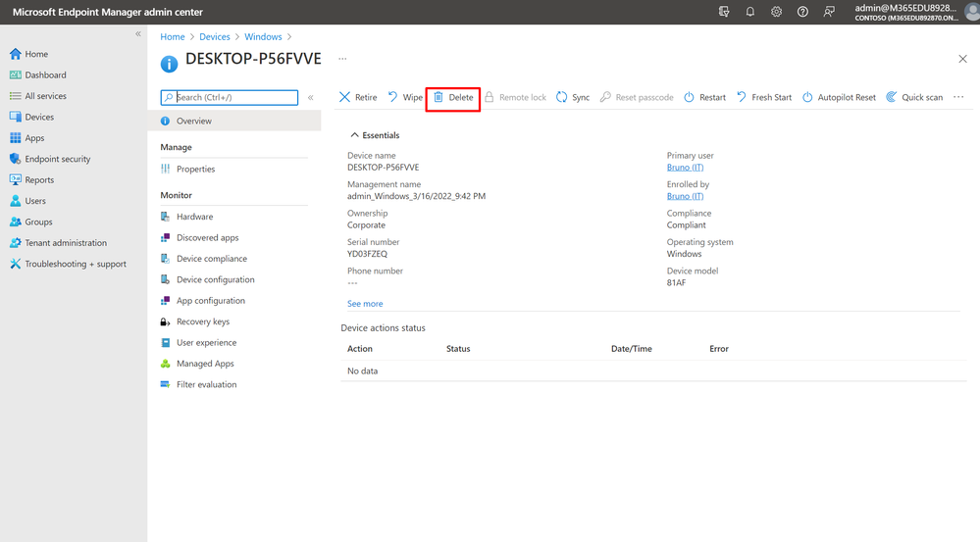The image size is (980, 542).
Task: Click Windows in the breadcrumb
Action: pyautogui.click(x=263, y=37)
